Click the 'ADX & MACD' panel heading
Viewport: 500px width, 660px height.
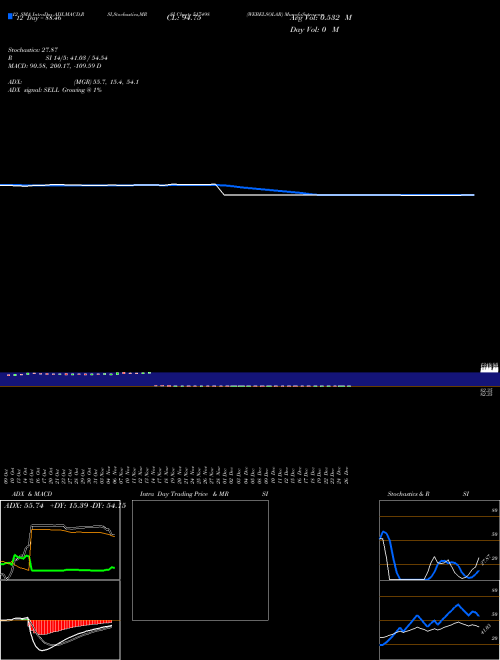[x=32, y=494]
